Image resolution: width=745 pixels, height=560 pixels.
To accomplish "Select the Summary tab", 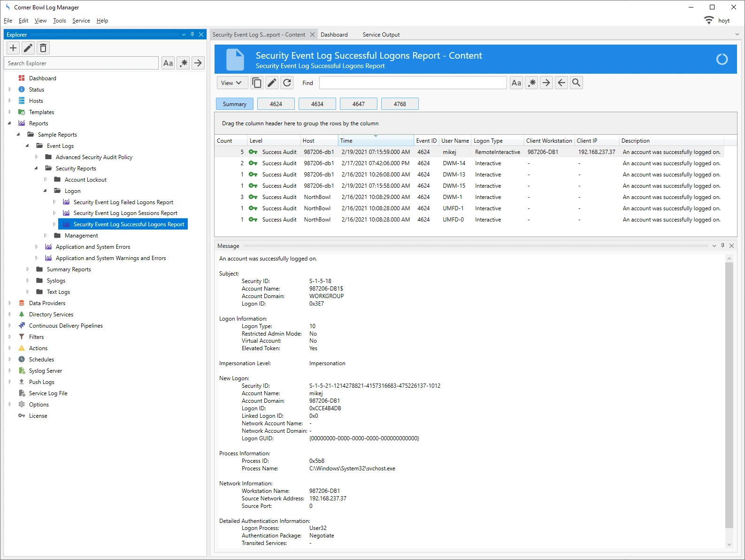I will pyautogui.click(x=235, y=104).
